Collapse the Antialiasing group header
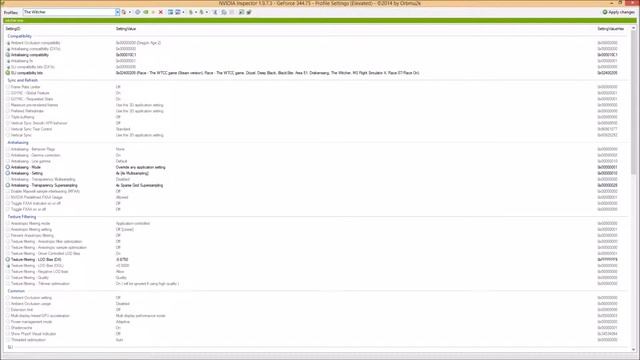The height and width of the screenshot is (360, 640). pos(18,142)
